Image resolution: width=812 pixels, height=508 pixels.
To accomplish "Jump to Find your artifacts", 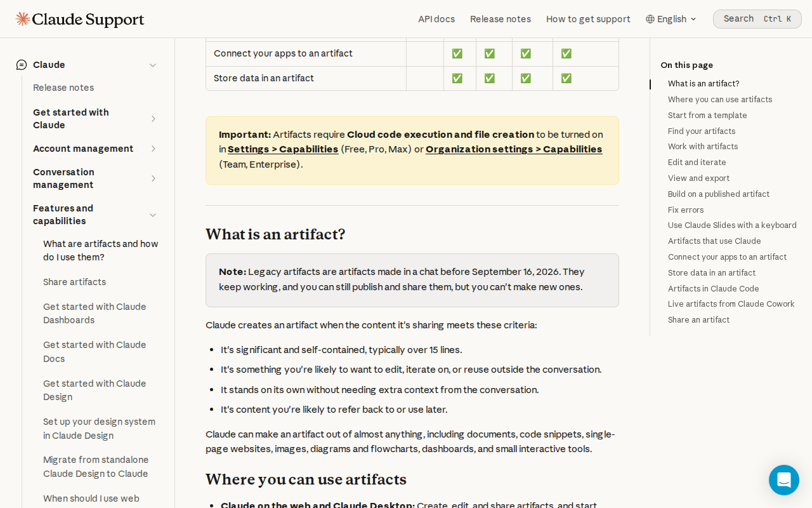I will tap(702, 131).
